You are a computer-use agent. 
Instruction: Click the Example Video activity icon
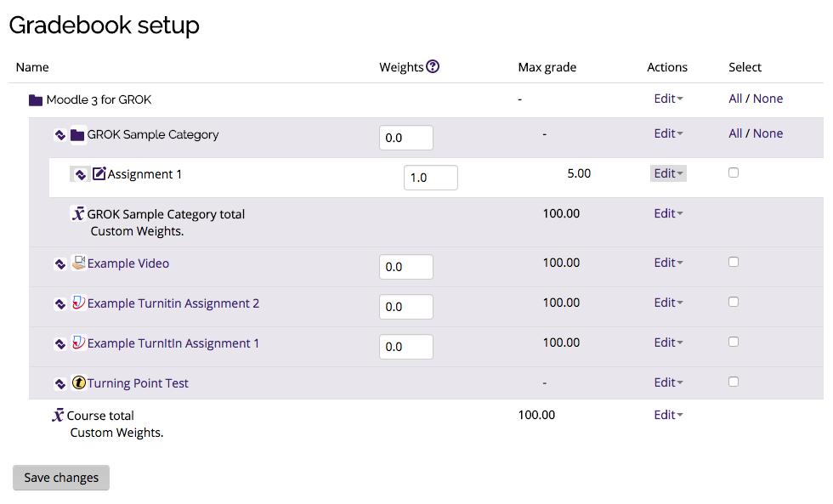tap(78, 263)
